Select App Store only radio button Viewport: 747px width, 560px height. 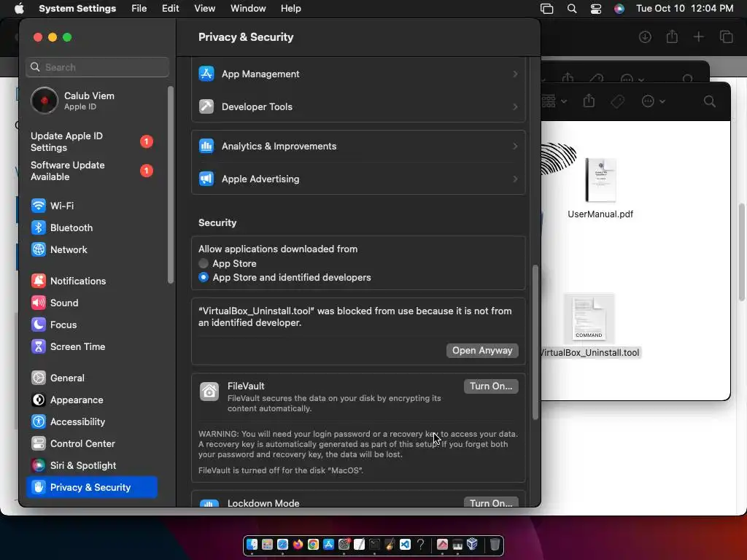[x=204, y=263]
